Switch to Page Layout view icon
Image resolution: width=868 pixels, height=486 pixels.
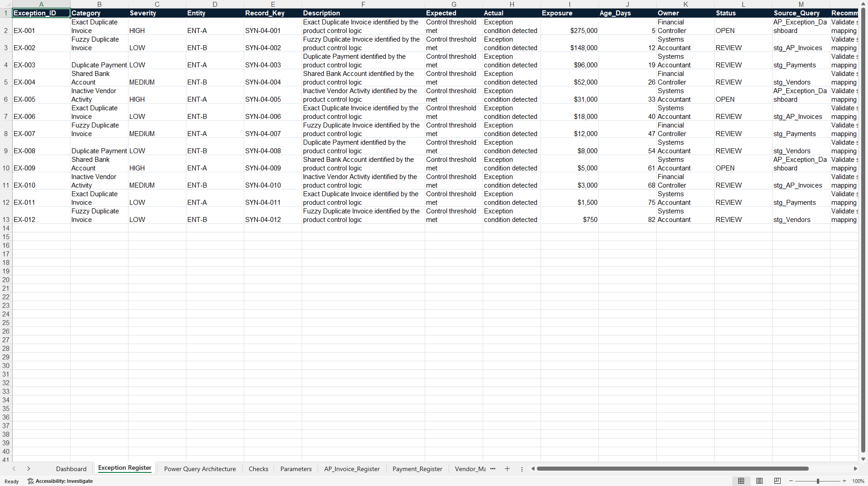click(x=759, y=481)
